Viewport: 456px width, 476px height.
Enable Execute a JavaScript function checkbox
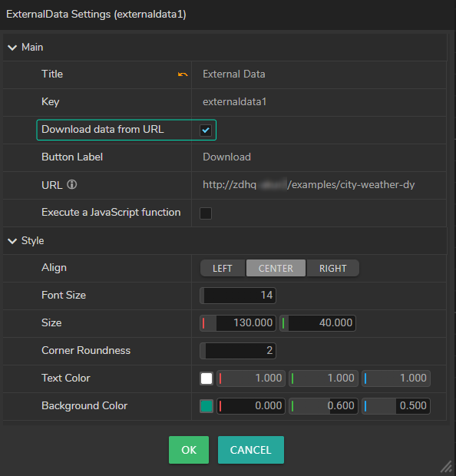click(x=206, y=213)
